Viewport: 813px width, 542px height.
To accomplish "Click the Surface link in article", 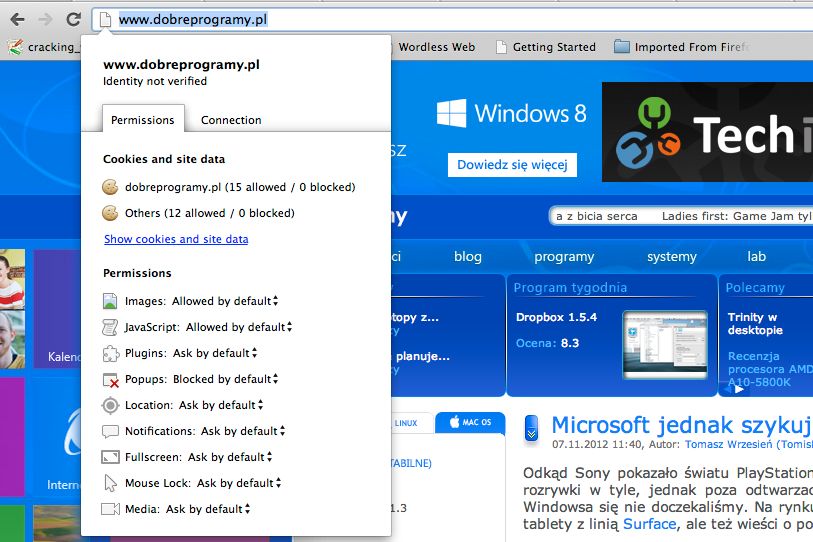I will click(650, 524).
